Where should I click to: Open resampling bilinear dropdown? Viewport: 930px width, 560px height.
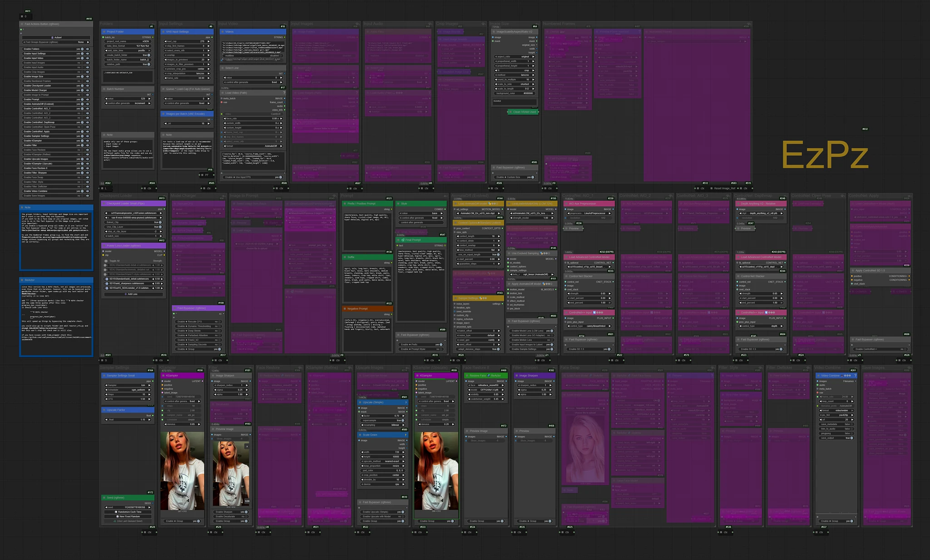[382, 425]
